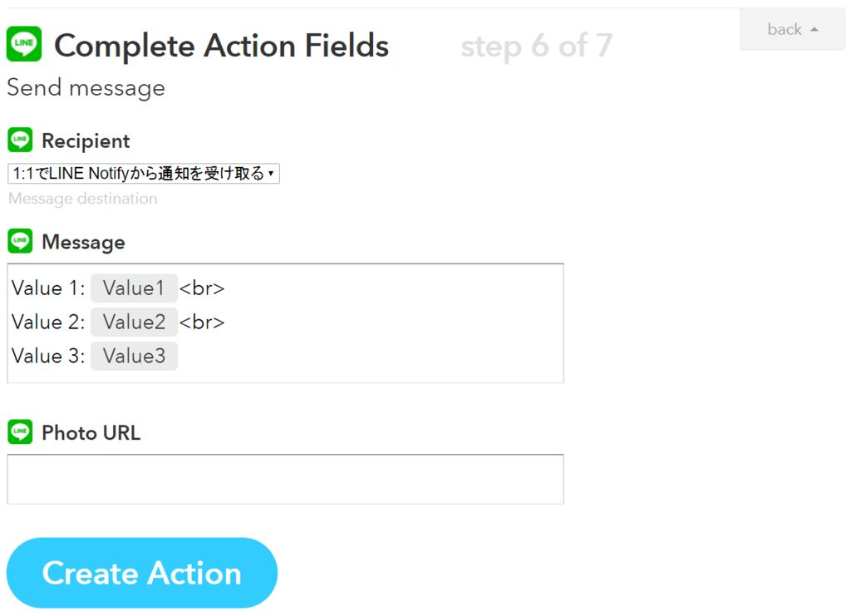Viewport: 851px width, 616px height.
Task: Click the LINE icon next to Photo URL
Action: [x=20, y=432]
